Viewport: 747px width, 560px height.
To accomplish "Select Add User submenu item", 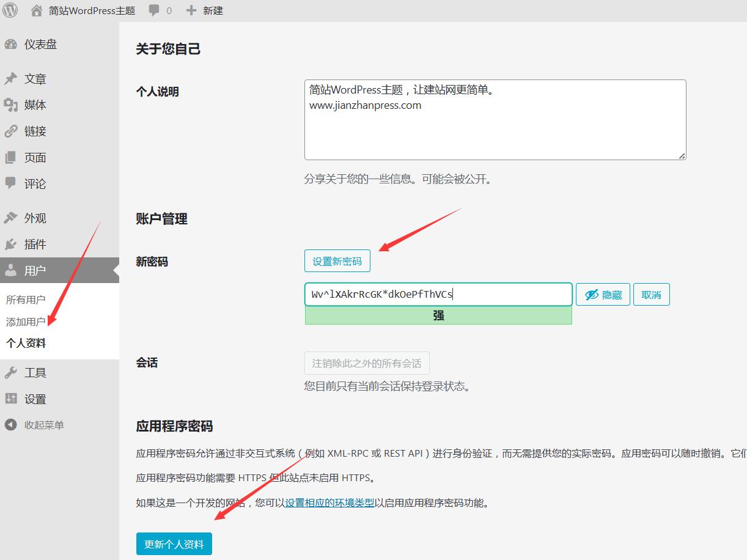I will [26, 322].
